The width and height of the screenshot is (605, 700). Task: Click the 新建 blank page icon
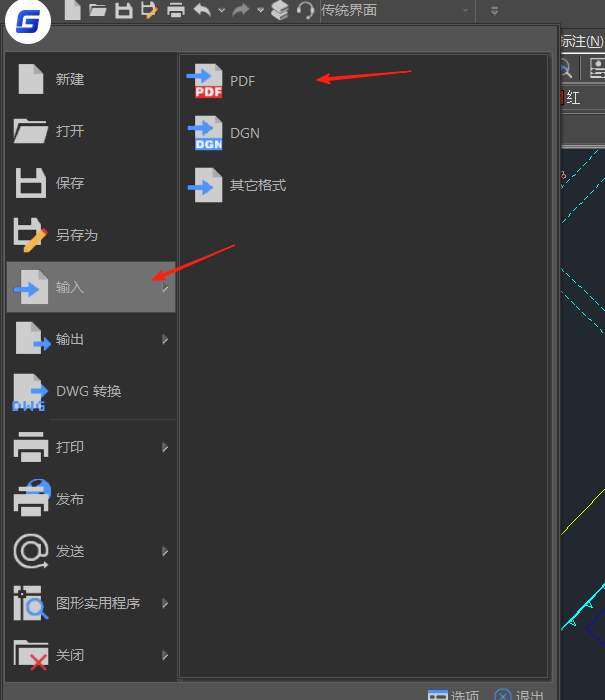coord(31,79)
